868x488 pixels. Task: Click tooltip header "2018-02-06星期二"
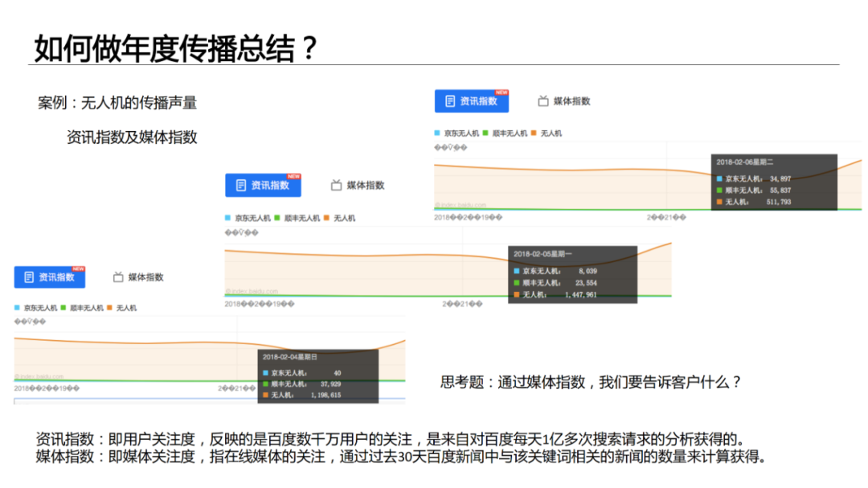click(x=744, y=162)
